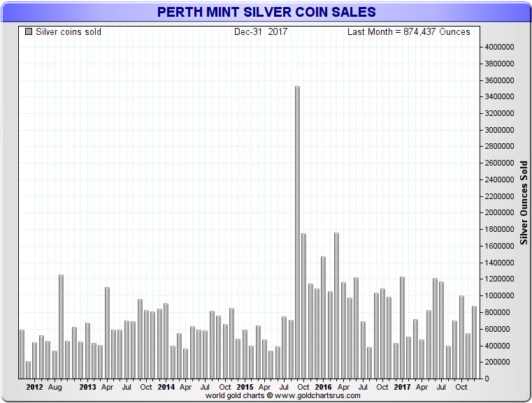Click the y-axis label 3600000
The height and width of the screenshot is (403, 532).
pyautogui.click(x=499, y=80)
